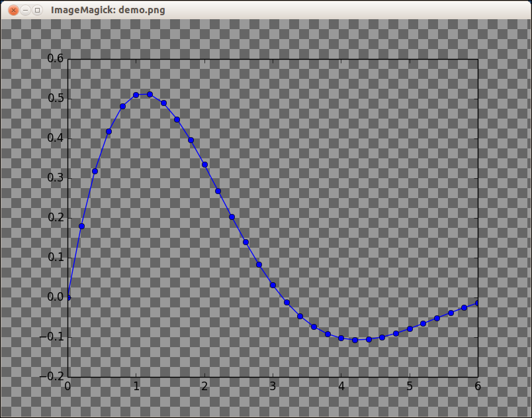The image size is (532, 418).
Task: Minimize the ImageMagick window
Action: pyautogui.click(x=25, y=10)
